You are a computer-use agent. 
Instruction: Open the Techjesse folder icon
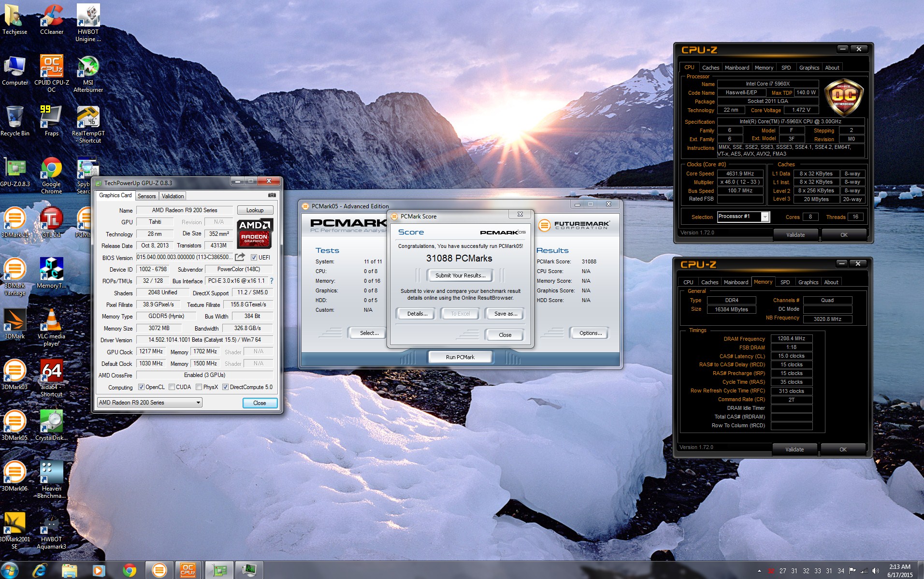[14, 18]
